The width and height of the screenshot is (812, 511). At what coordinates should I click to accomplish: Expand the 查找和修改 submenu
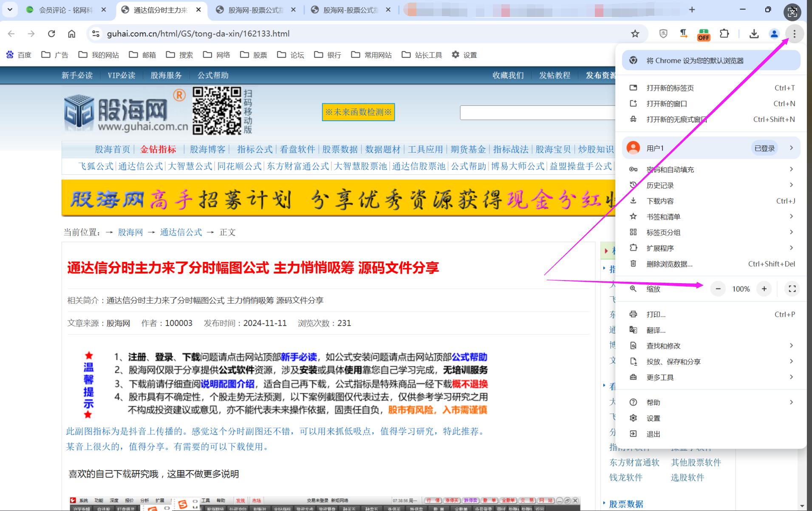pos(712,346)
